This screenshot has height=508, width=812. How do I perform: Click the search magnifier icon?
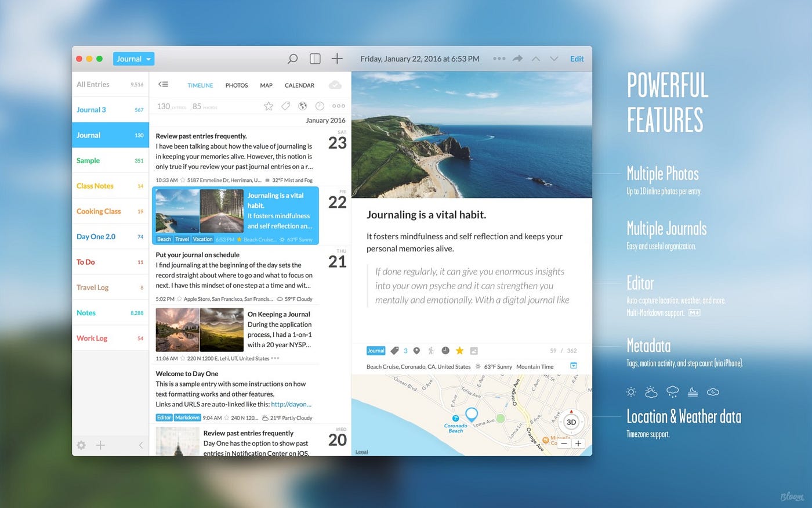(x=293, y=59)
